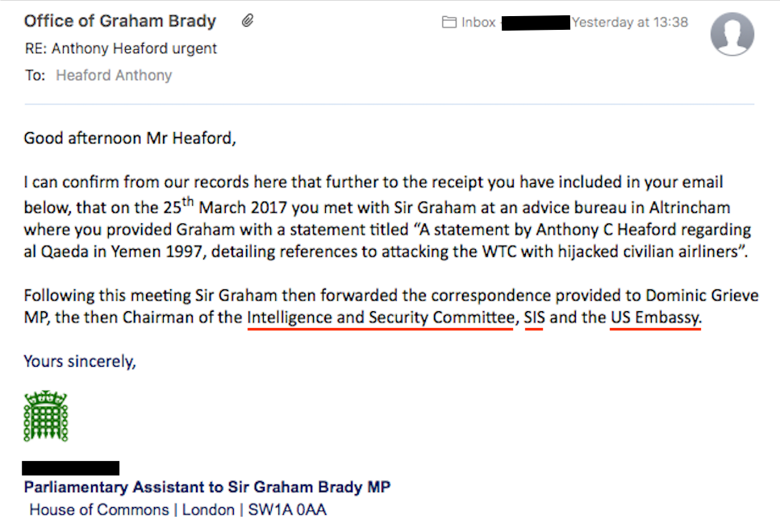The height and width of the screenshot is (532, 780).
Task: Select sender name Office of Graham Brady
Action: (x=121, y=22)
